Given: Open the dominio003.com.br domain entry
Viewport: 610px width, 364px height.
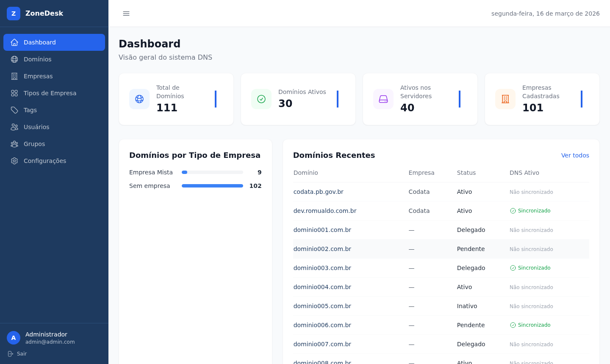Looking at the screenshot, I should (x=322, y=268).
